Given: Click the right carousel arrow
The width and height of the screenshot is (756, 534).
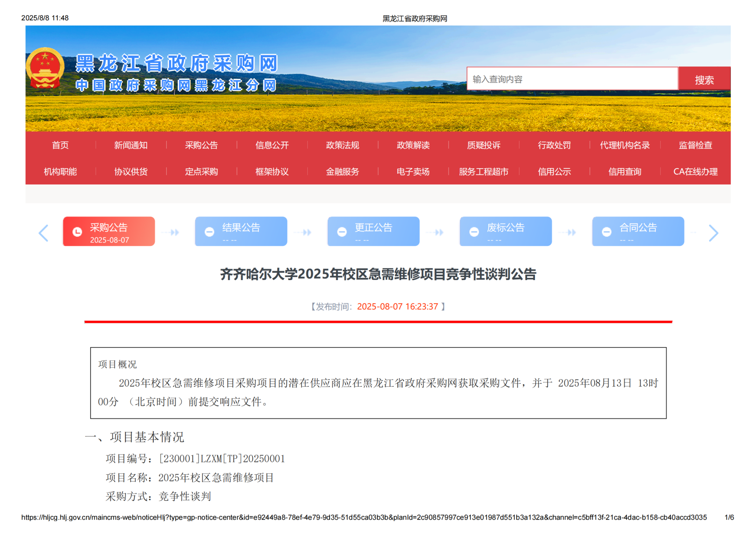Looking at the screenshot, I should pos(713,233).
